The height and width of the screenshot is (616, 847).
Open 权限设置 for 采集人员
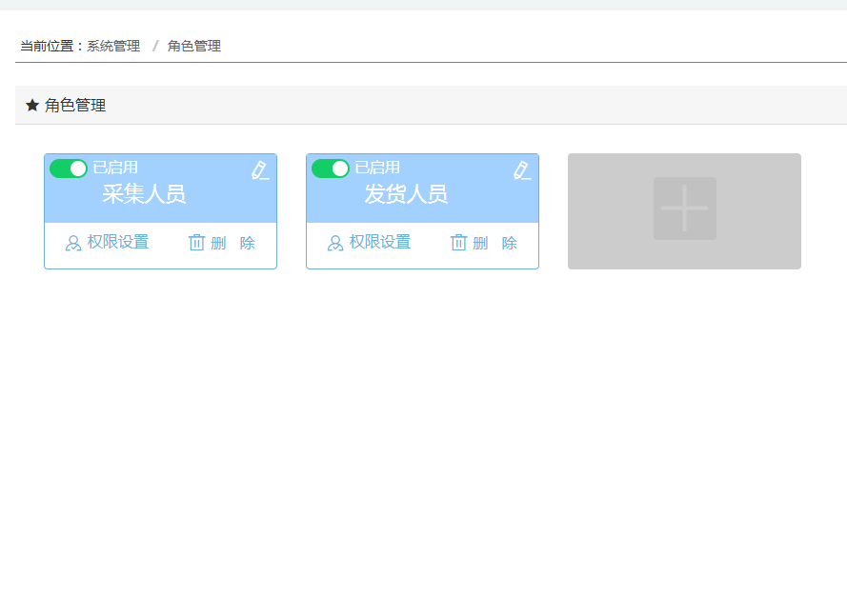(107, 243)
